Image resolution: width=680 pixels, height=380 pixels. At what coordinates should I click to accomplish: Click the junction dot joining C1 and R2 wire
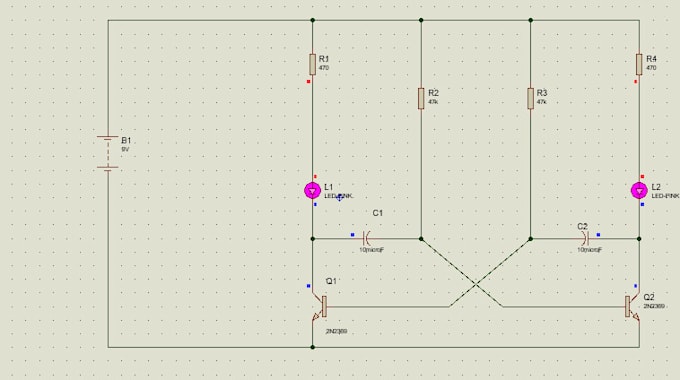pyautogui.click(x=421, y=239)
